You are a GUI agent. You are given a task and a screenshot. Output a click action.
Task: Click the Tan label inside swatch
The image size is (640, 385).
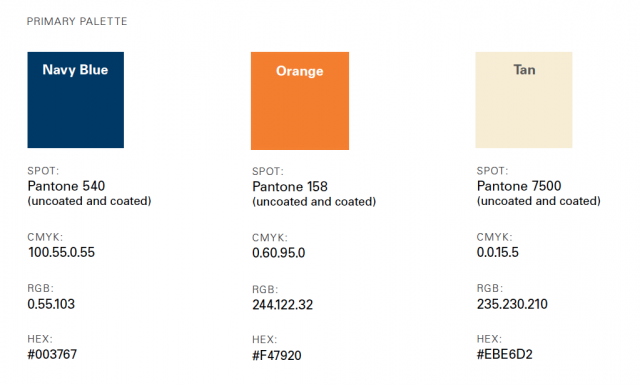524,70
